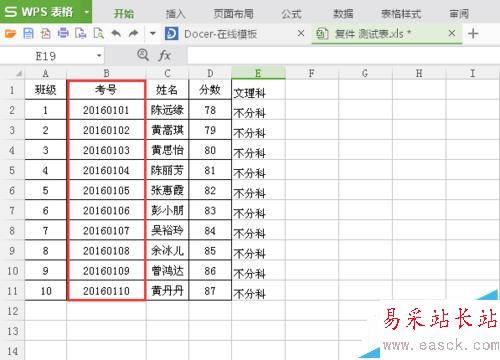The width and height of the screenshot is (500, 360).
Task: Open print preview magnifier icon
Action: [99, 33]
